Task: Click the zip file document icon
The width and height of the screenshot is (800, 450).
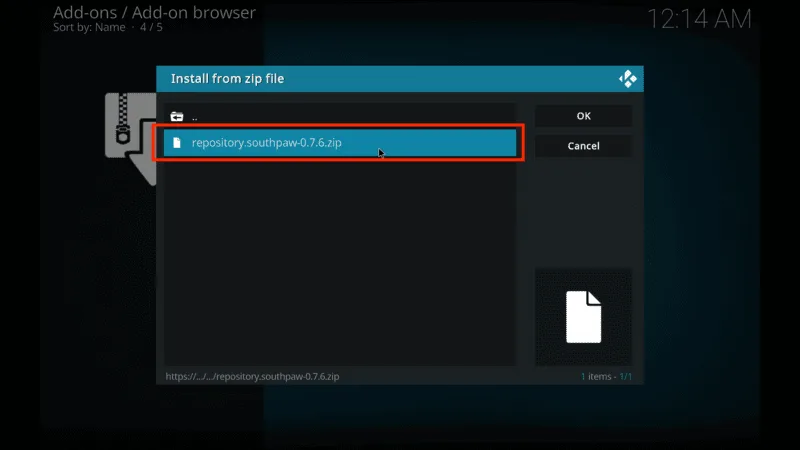Action: pyautogui.click(x=177, y=143)
